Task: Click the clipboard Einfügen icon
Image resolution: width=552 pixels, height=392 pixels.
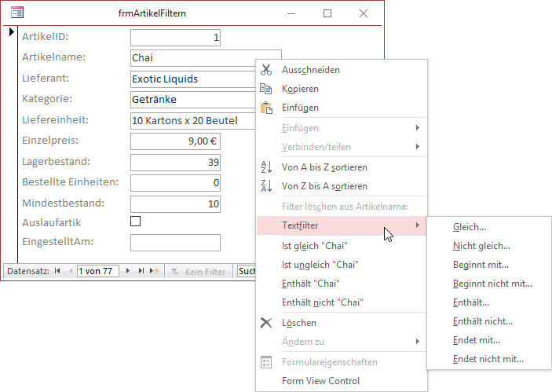Action: click(x=266, y=108)
